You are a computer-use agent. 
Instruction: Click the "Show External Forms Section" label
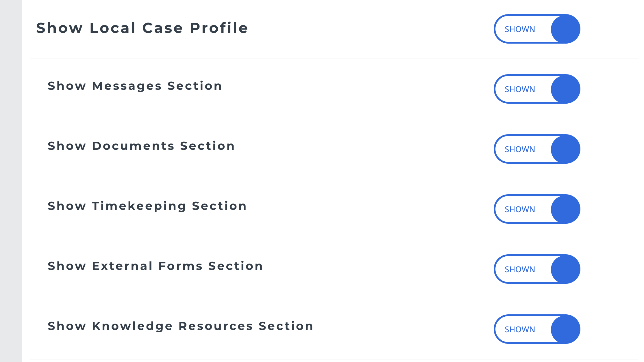tap(155, 266)
